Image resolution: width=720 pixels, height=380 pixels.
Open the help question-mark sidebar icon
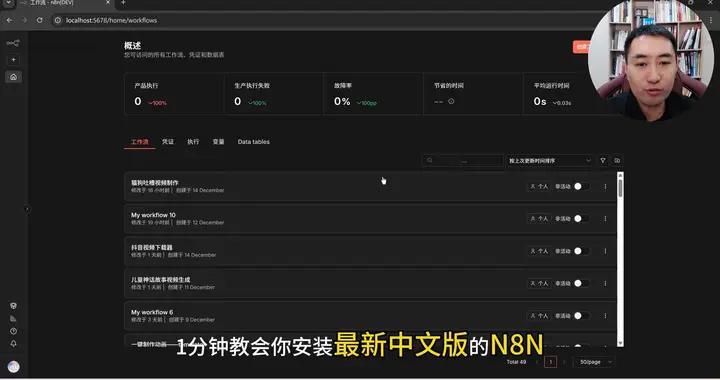point(13,331)
